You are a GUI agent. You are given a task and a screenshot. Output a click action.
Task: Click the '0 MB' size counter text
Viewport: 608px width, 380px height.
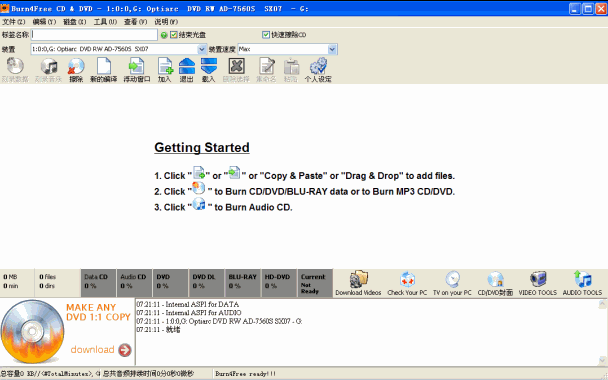pos(10,277)
